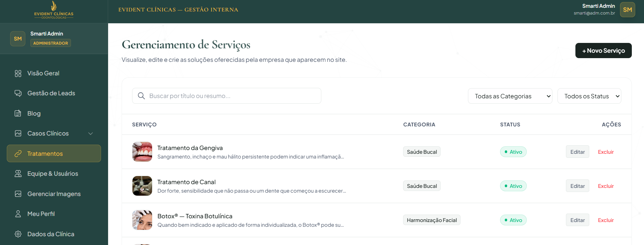The height and width of the screenshot is (245, 644).
Task: Click the + Novo Serviço button
Action: [603, 50]
